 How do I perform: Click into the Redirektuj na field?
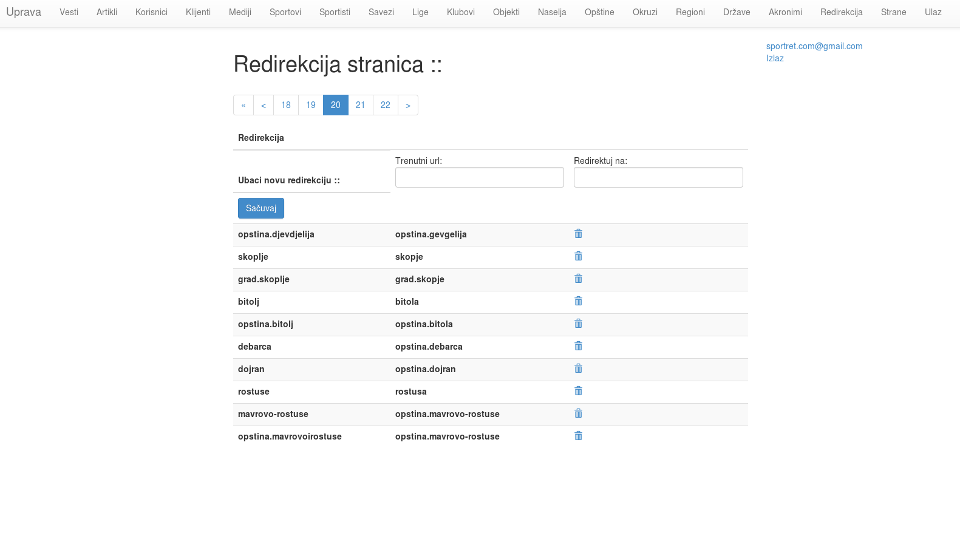[658, 177]
